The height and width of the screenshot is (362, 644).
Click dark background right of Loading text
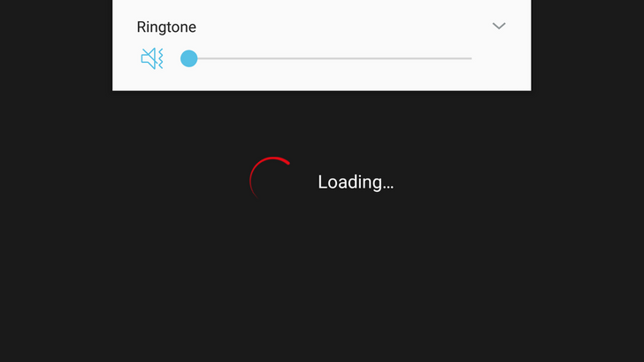[x=517, y=182]
